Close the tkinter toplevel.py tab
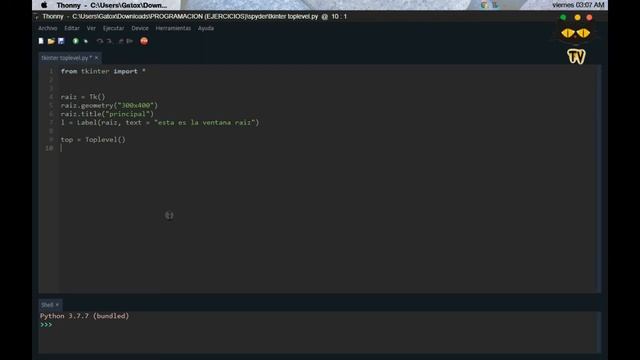Viewport: 640px width, 360px height. (97, 58)
